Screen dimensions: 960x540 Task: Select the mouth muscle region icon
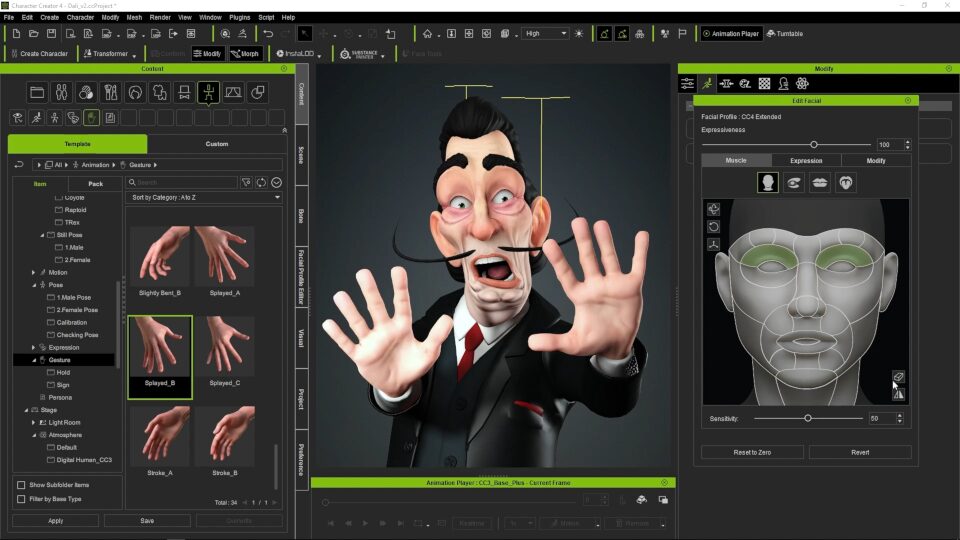pyautogui.click(x=820, y=183)
